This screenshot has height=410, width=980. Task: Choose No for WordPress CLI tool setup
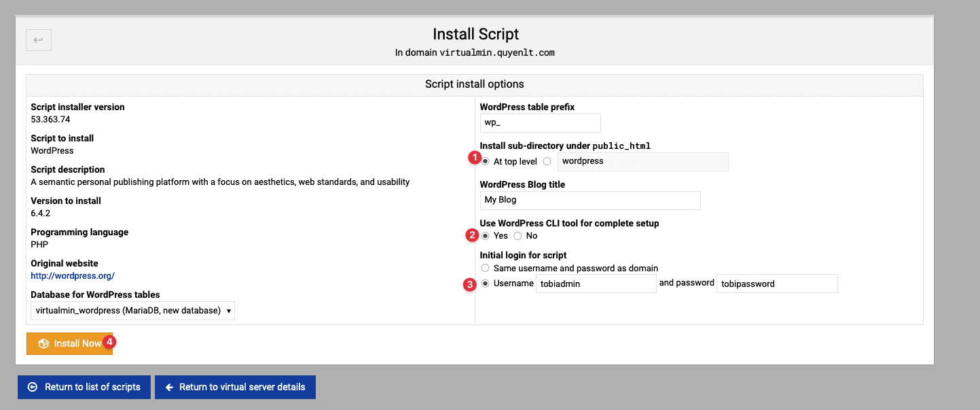point(518,236)
